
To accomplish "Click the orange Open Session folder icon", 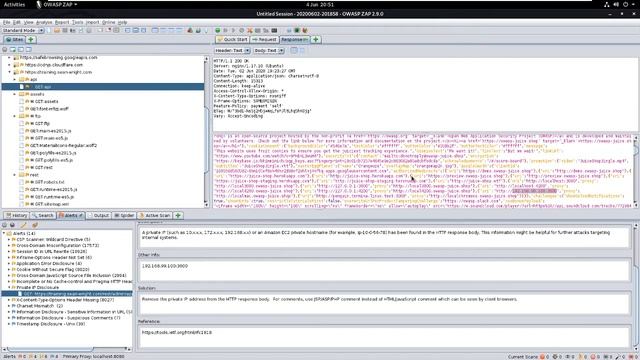I will [x=57, y=31].
